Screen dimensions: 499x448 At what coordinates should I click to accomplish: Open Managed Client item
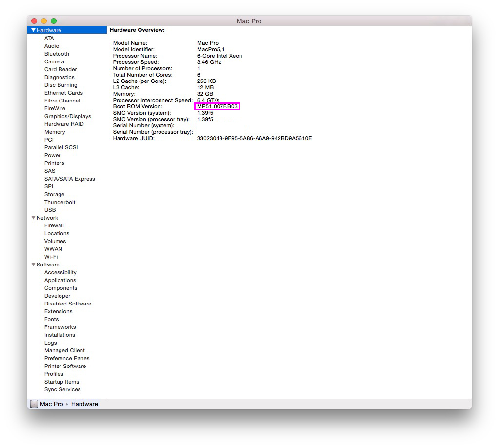[64, 350]
